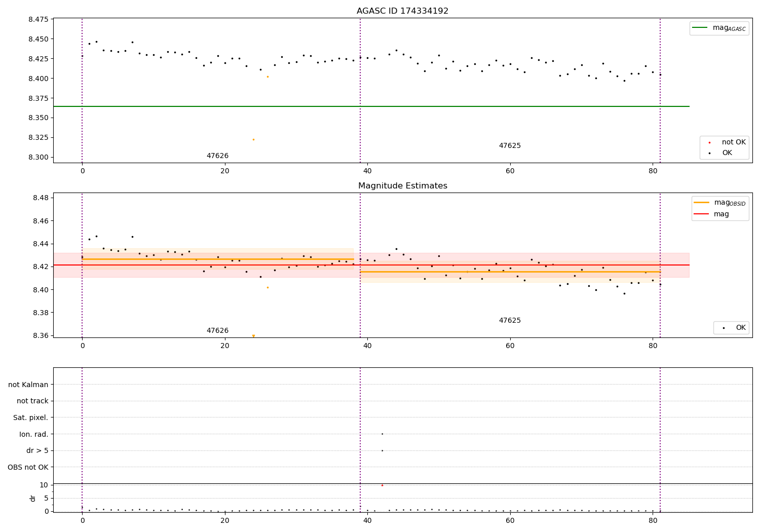Image resolution: width=760 pixels, height=532 pixels.
Task: Click the '47625' label in the top plot
Action: click(x=510, y=146)
